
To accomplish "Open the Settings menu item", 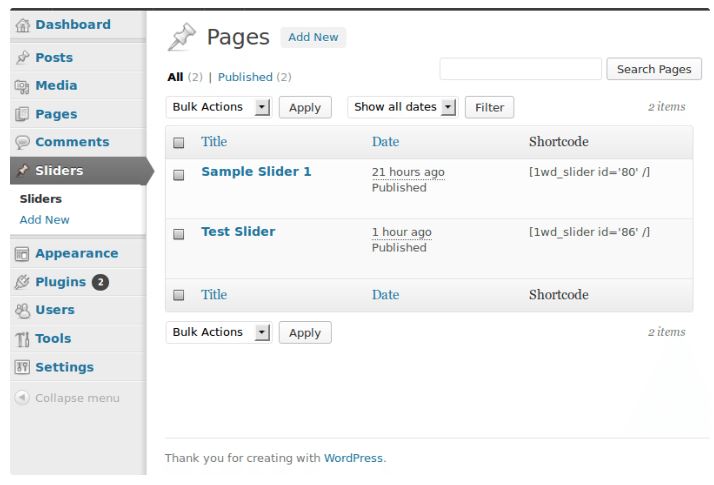I will [64, 367].
